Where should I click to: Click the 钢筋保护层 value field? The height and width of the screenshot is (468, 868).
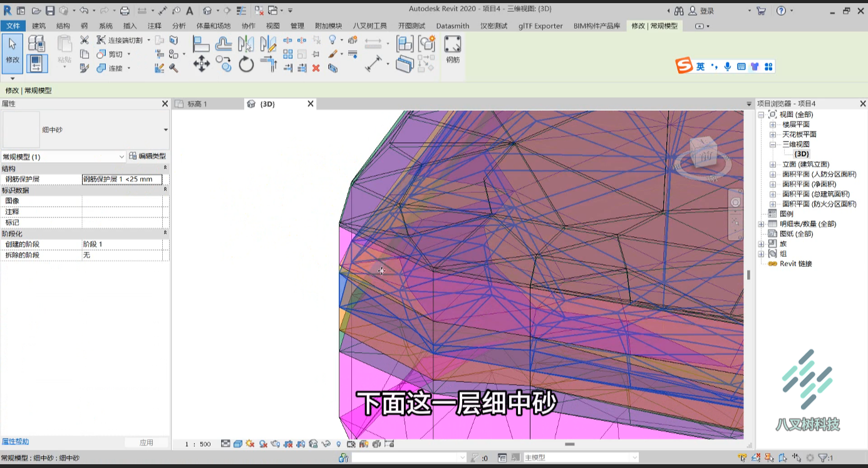point(122,179)
